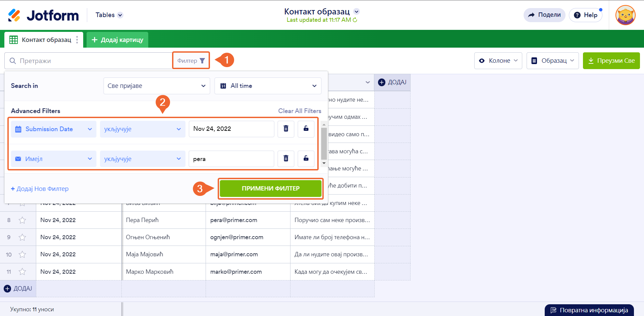The image size is (644, 316).
Task: Open the user avatar profile menu
Action: click(625, 15)
